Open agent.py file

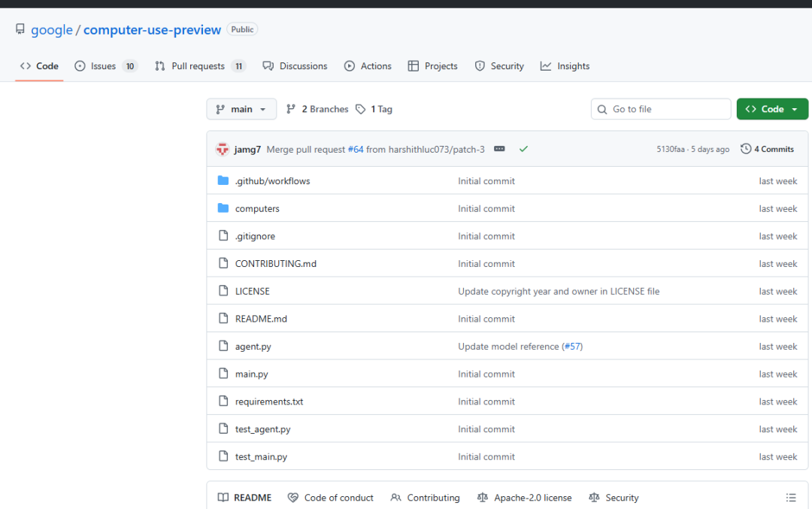click(x=253, y=347)
